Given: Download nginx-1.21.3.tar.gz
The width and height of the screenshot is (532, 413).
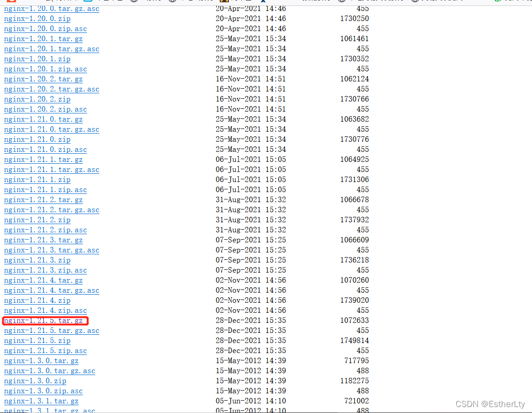Looking at the screenshot, I should [43, 240].
